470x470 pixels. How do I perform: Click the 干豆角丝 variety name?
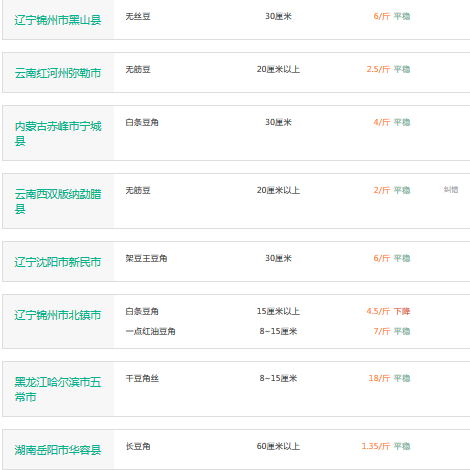142,378
